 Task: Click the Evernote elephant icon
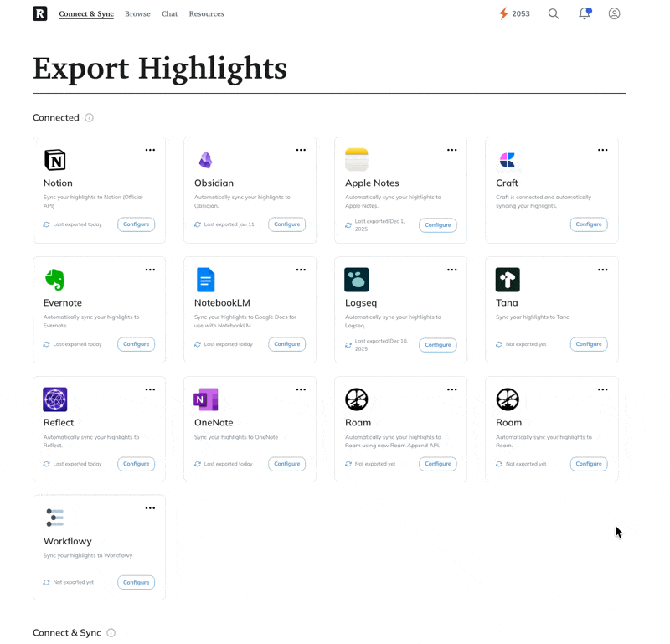(x=55, y=280)
